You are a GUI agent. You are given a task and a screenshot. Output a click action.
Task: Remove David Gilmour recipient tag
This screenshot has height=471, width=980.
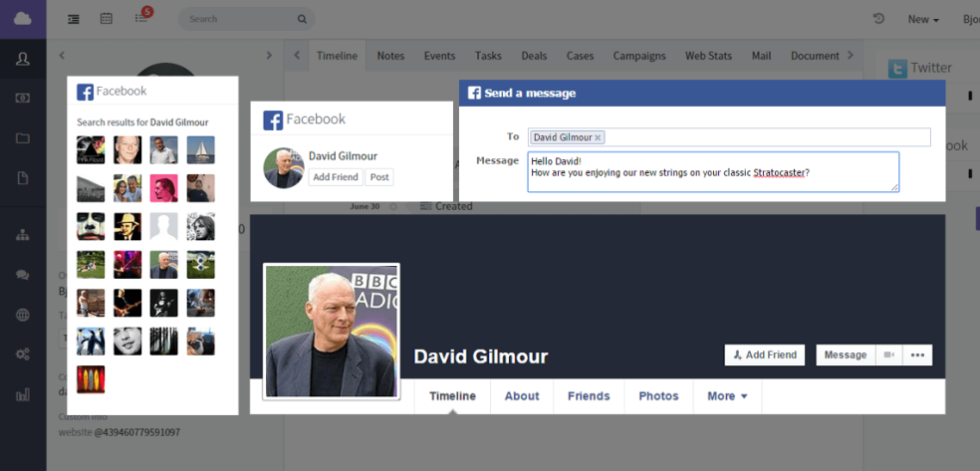[x=598, y=137]
